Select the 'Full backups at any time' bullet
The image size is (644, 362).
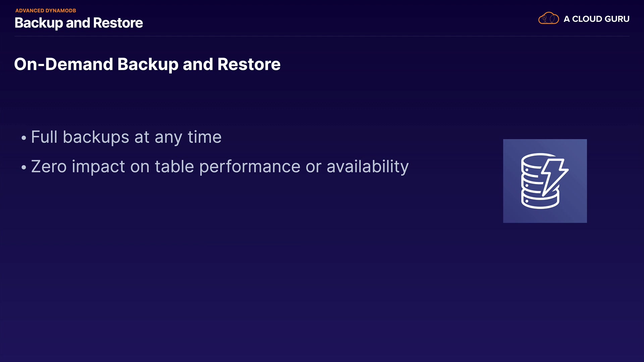coord(126,137)
